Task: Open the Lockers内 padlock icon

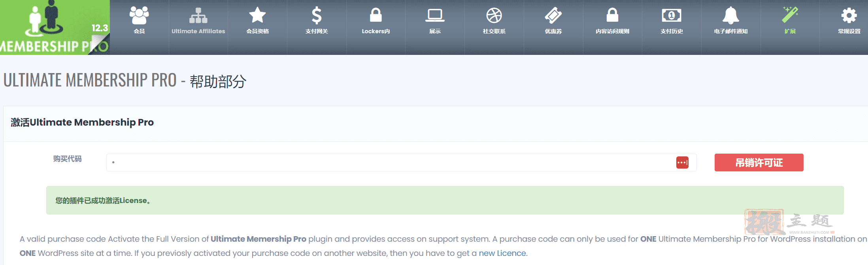Action: (x=376, y=15)
